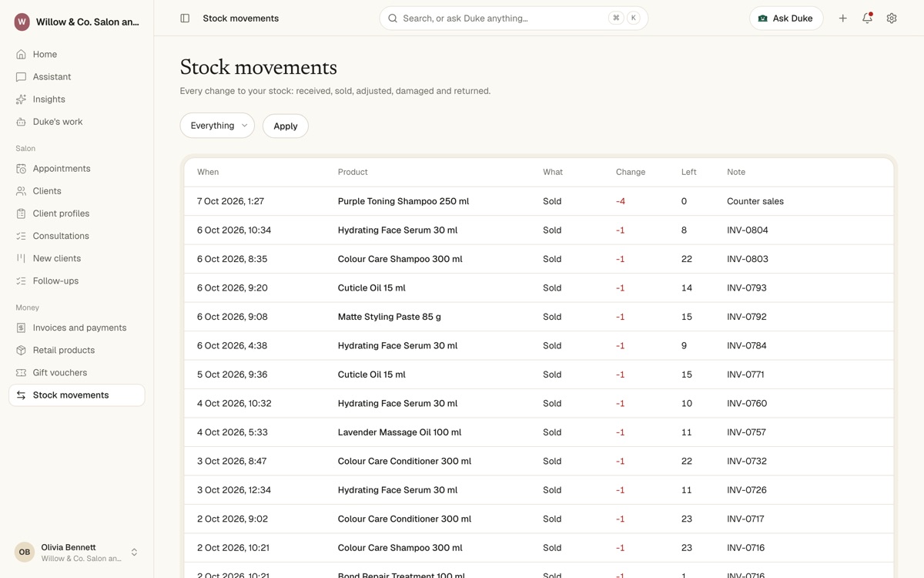The image size is (924, 578).
Task: Click the Gift vouchers ticket icon
Action: [21, 372]
